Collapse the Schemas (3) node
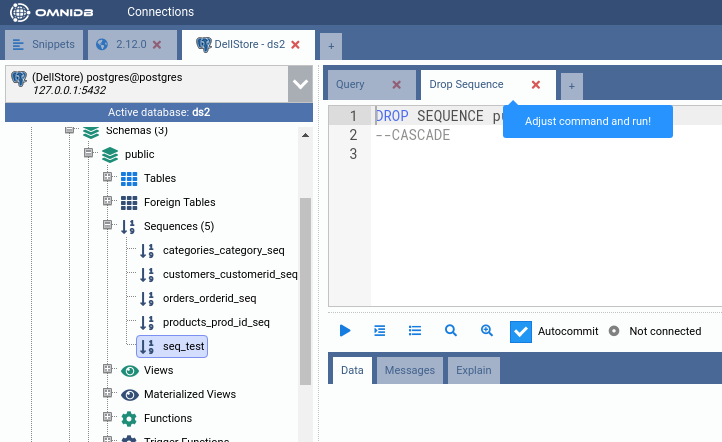The image size is (722, 442). click(x=70, y=130)
